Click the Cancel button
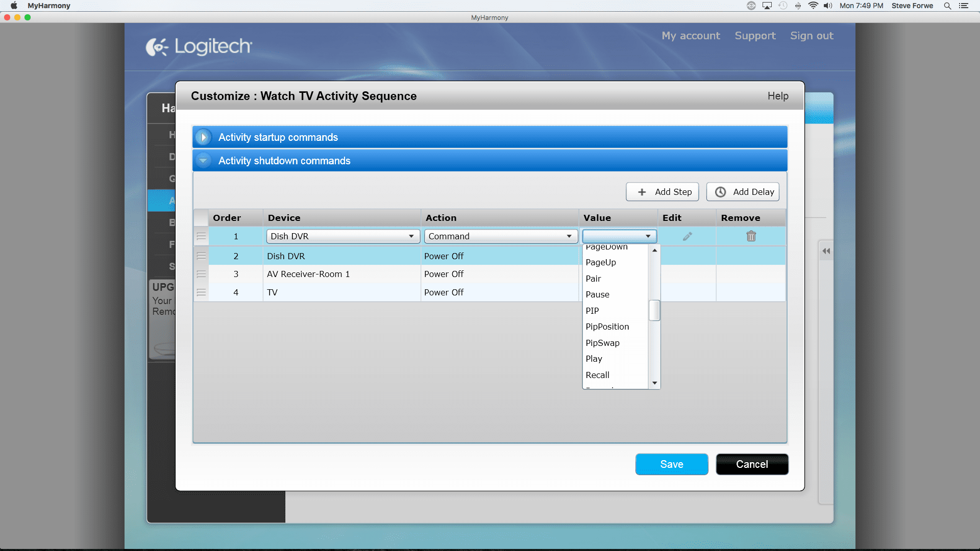The height and width of the screenshot is (551, 980). [752, 464]
